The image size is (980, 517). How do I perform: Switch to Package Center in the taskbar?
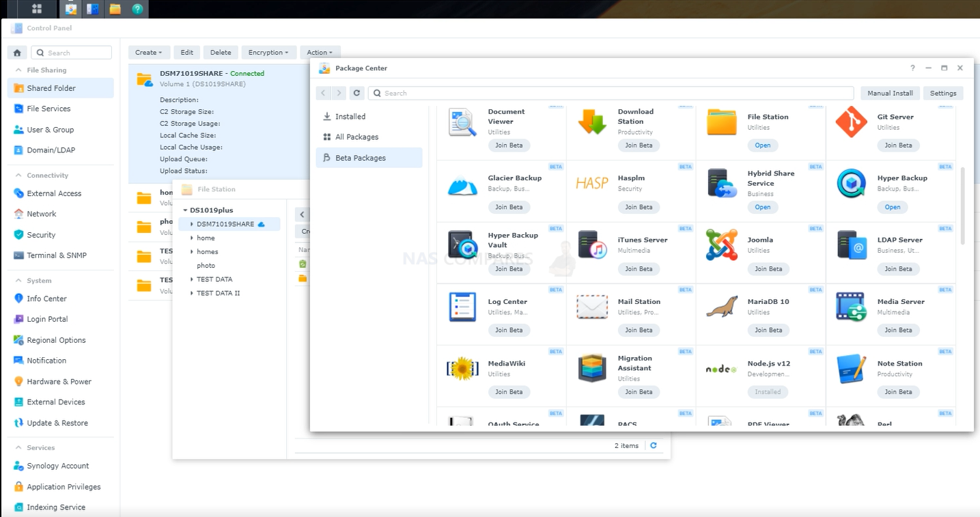click(x=70, y=9)
